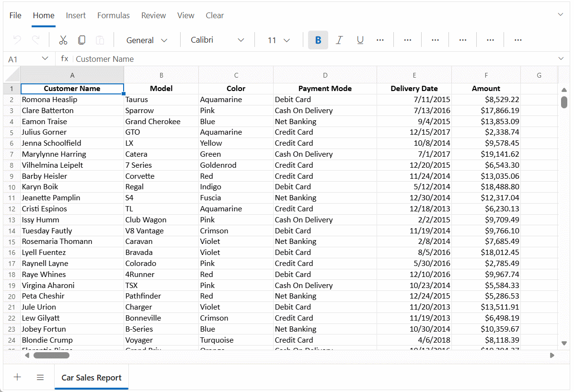Click the horizontal scroll left arrow
The height and width of the screenshot is (392, 574).
27,355
